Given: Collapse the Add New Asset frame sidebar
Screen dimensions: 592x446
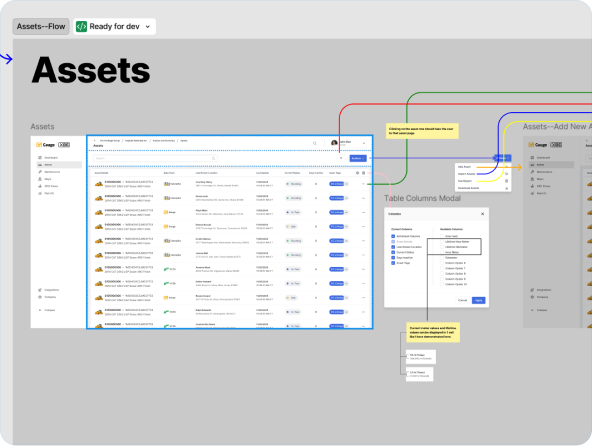Looking at the screenshot, I should 540,310.
